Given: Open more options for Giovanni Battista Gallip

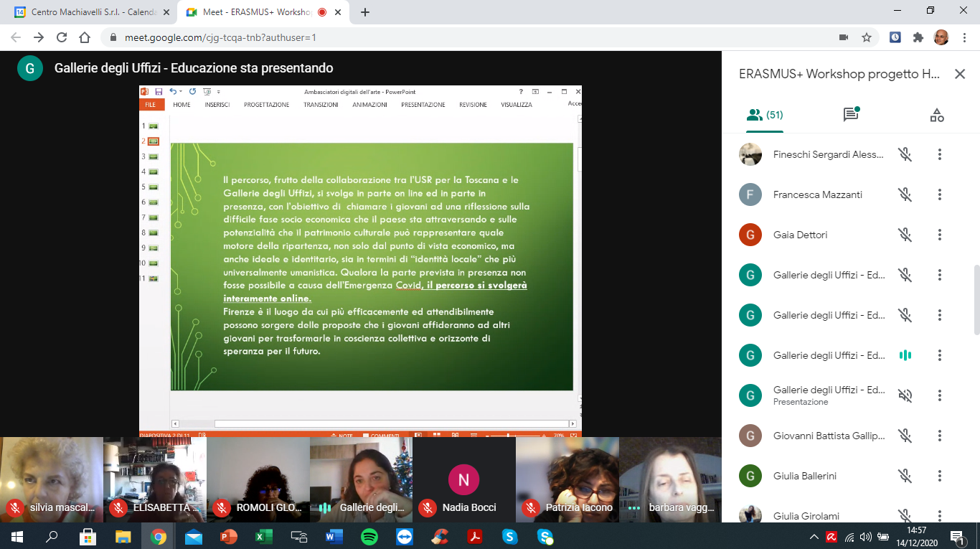Looking at the screenshot, I should (939, 436).
